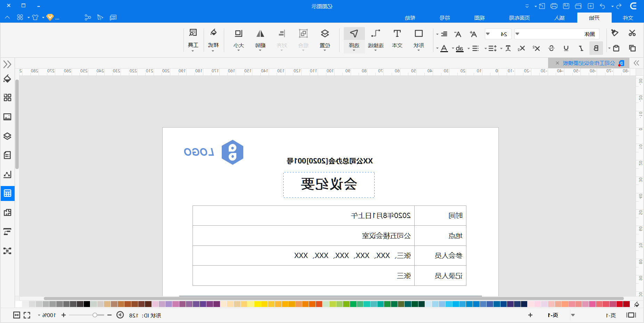Click the 形状 (Shape) tool button

pyautogui.click(x=419, y=40)
